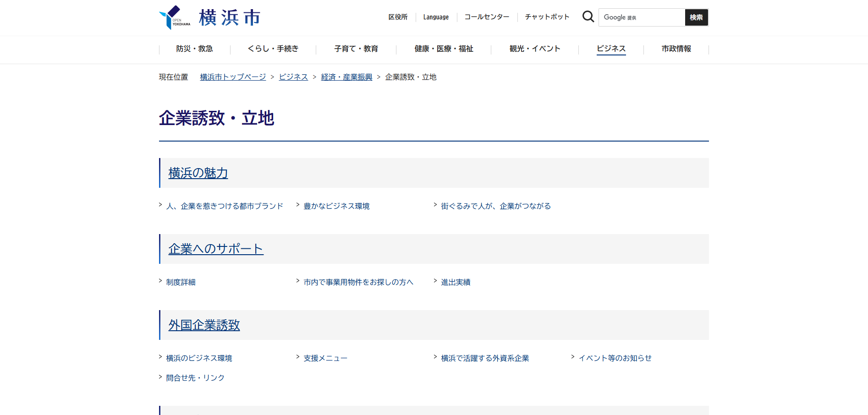Open 市内で事業用物件をお探しの方へ link

358,282
